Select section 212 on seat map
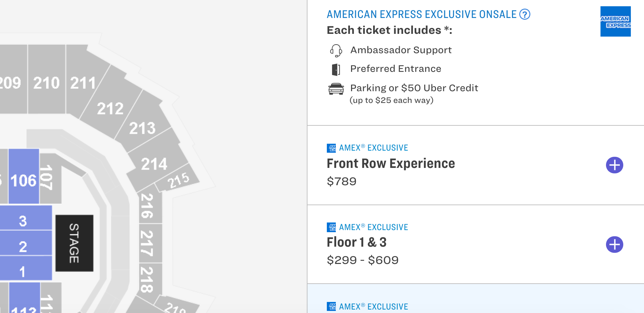Viewport: 644px width, 313px height. [111, 108]
